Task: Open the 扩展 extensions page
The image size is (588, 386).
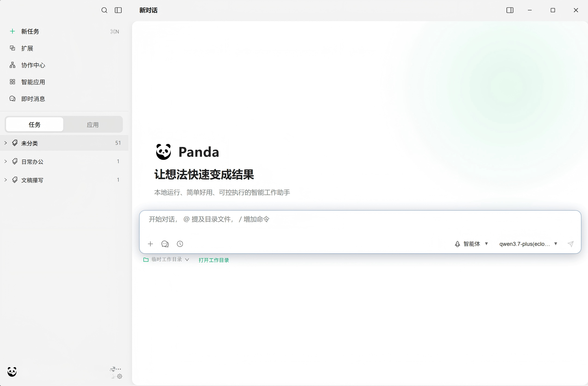Action: pyautogui.click(x=64, y=48)
